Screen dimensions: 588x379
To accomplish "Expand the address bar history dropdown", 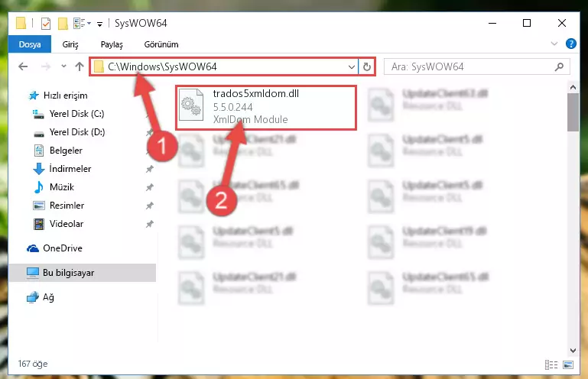I will click(352, 66).
